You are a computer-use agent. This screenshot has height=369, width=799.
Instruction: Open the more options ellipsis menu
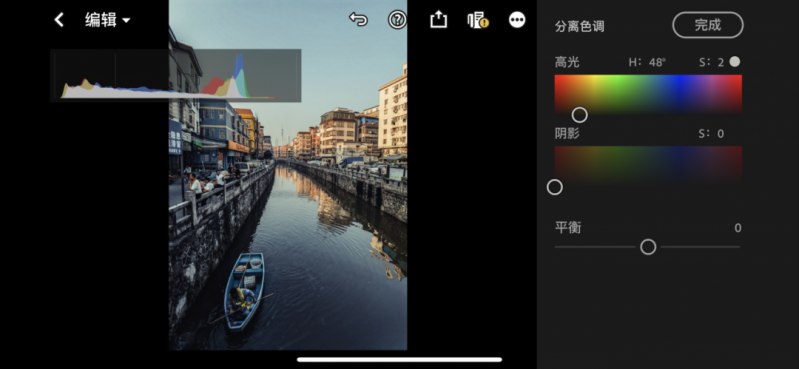517,20
